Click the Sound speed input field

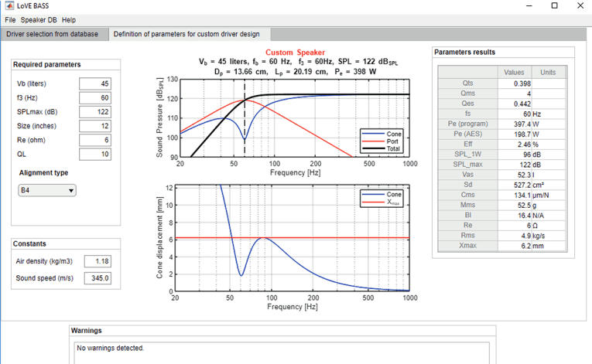[98, 278]
